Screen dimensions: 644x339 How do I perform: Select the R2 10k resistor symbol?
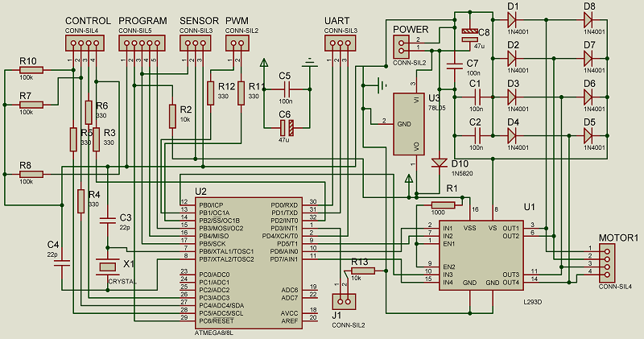tap(173, 116)
